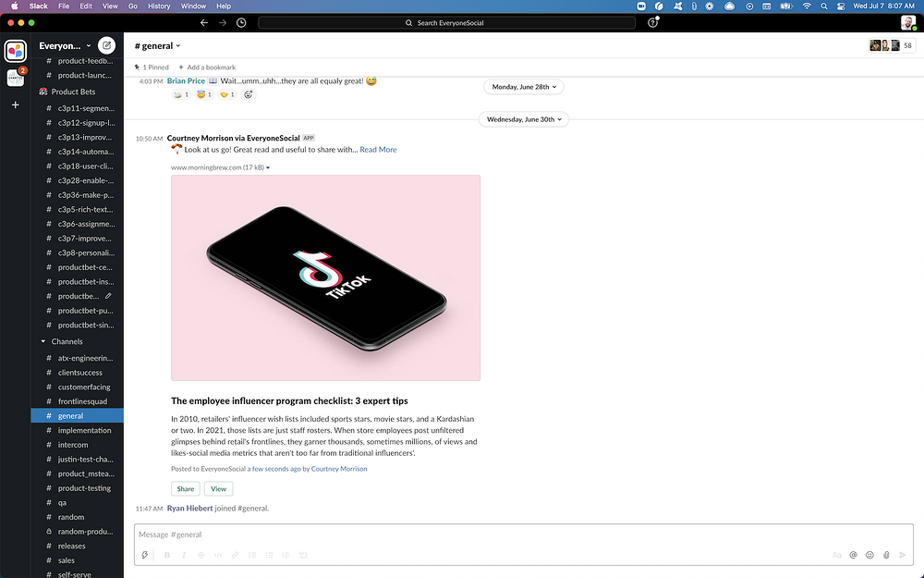Open macOS Control Center icon
This screenshot has height=578, width=924.
841,6
